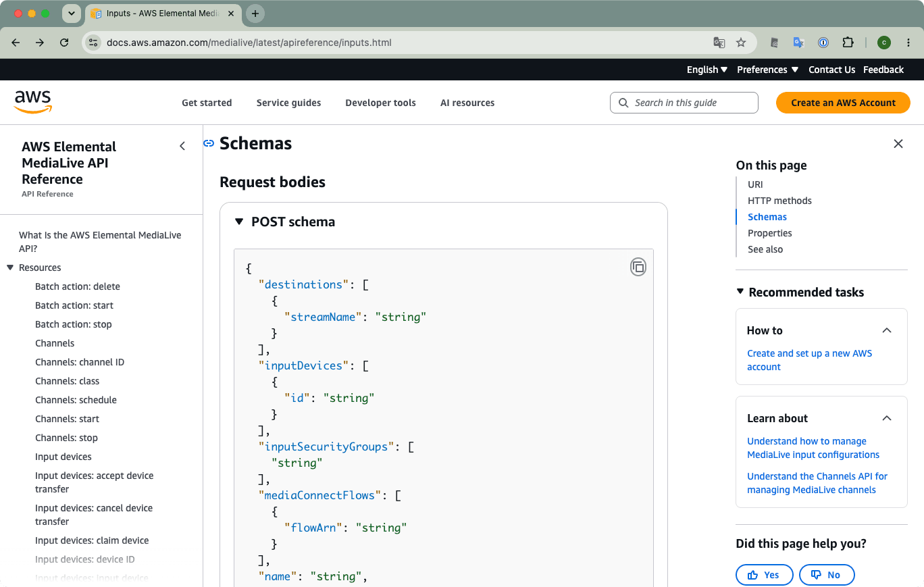Select the Inputs - AWS Elemental browser tab
924x587 pixels.
[x=163, y=14]
